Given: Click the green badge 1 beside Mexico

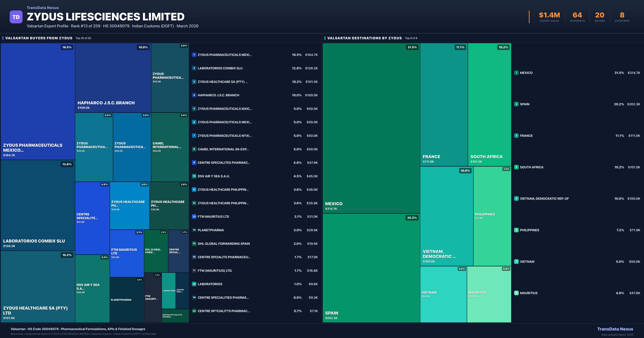Looking at the screenshot, I should (516, 73).
